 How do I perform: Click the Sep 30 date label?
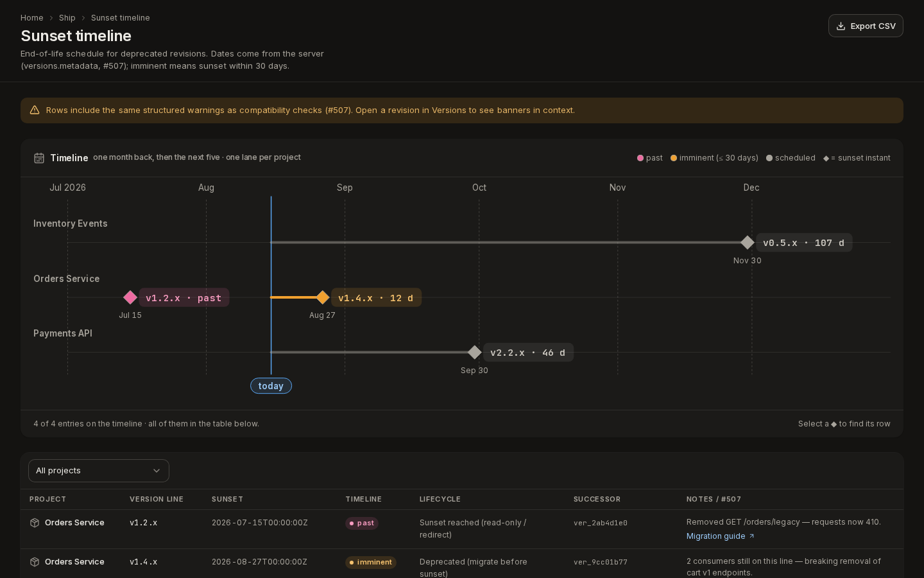pos(474,371)
